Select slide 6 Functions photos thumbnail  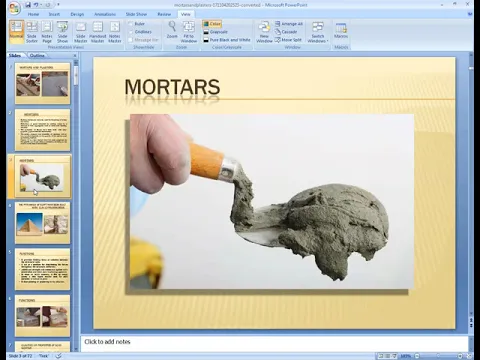pyautogui.click(x=42, y=316)
